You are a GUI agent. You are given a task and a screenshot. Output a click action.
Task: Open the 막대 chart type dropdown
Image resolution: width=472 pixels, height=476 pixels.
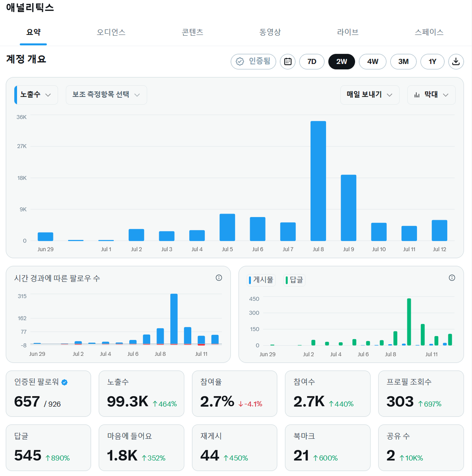click(x=431, y=95)
